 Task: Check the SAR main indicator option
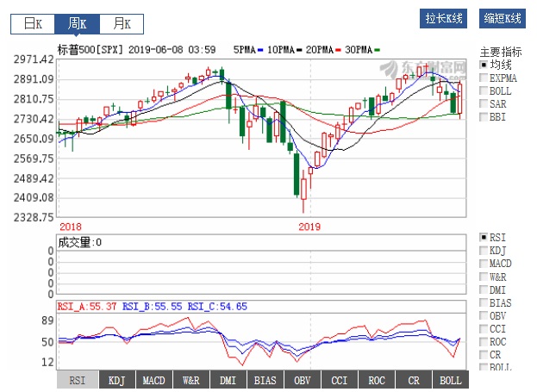click(x=484, y=104)
